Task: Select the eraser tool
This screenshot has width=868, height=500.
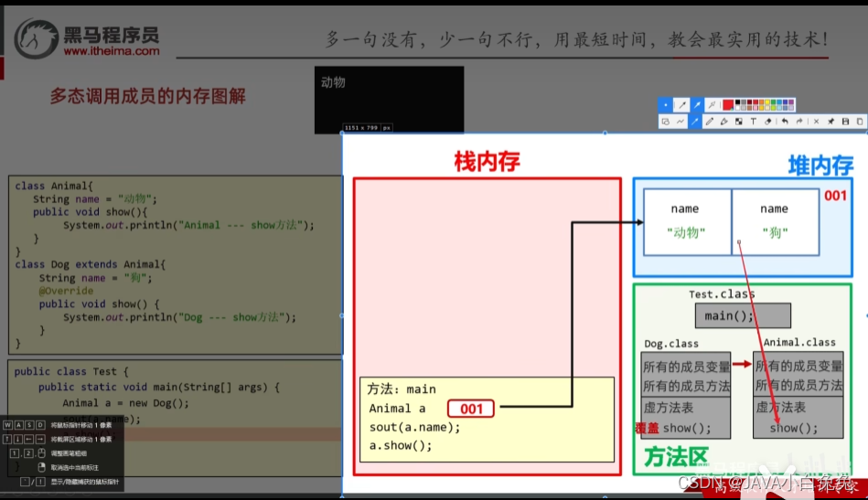Action: point(767,122)
